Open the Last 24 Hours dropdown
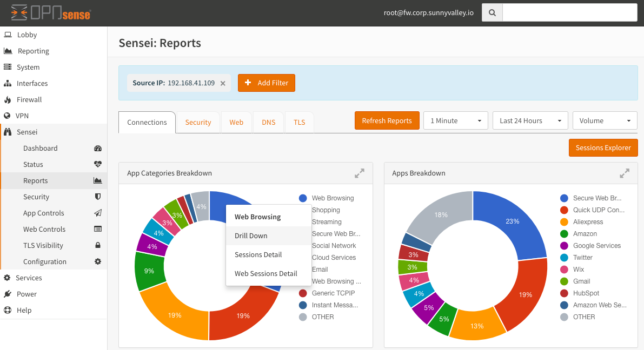The image size is (644, 350). pos(530,120)
